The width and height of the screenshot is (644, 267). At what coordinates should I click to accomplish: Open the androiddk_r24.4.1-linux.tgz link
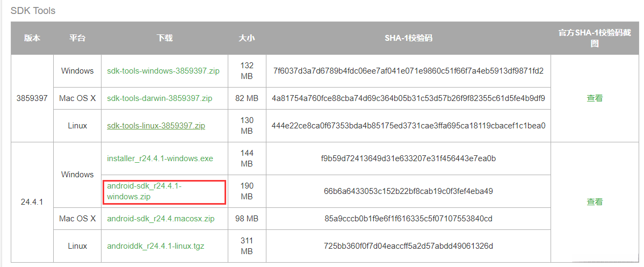pos(155,246)
